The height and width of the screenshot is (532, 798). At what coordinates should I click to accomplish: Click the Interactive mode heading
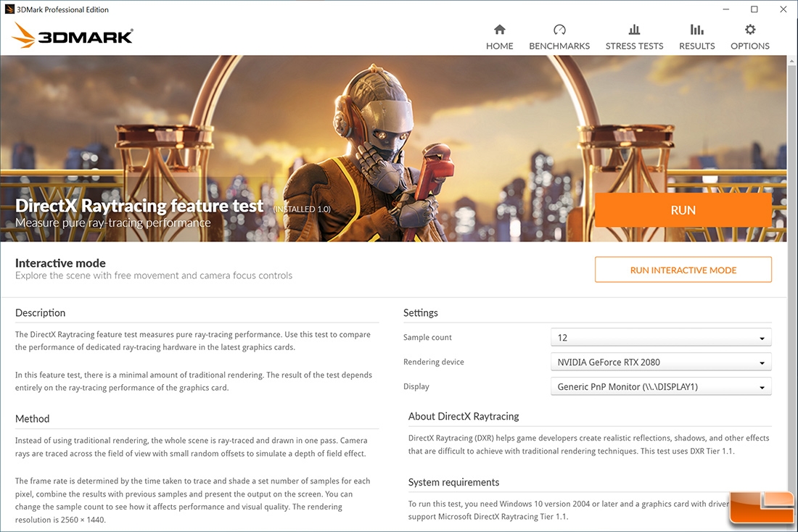point(60,263)
